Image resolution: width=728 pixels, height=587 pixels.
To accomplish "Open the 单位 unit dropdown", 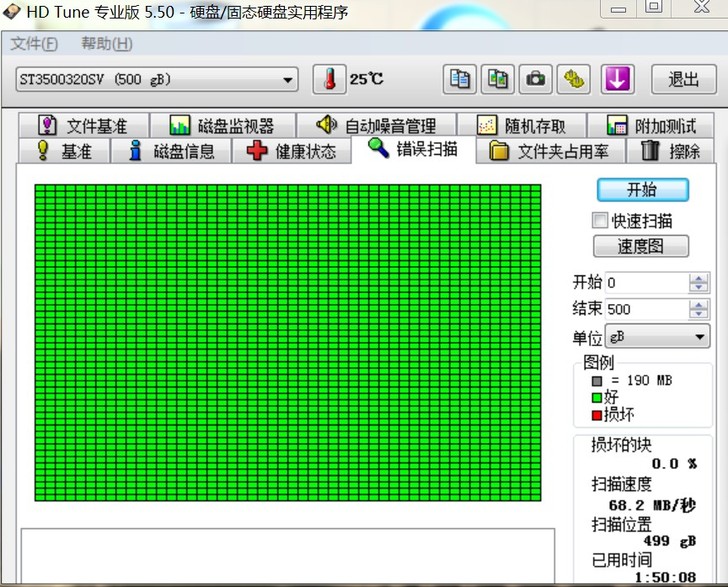I will (x=698, y=337).
